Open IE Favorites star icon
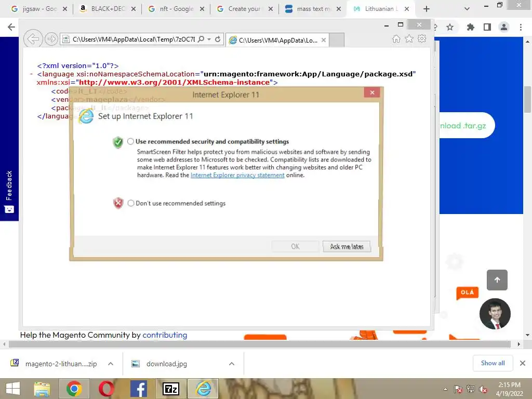This screenshot has height=399, width=532. tap(409, 38)
